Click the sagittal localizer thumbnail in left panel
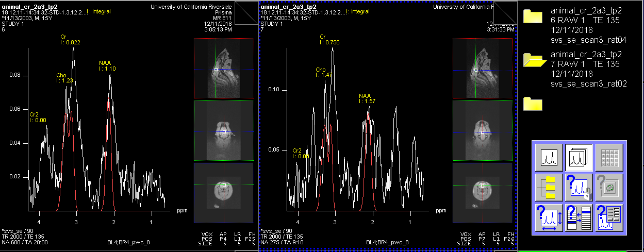 coord(224,68)
